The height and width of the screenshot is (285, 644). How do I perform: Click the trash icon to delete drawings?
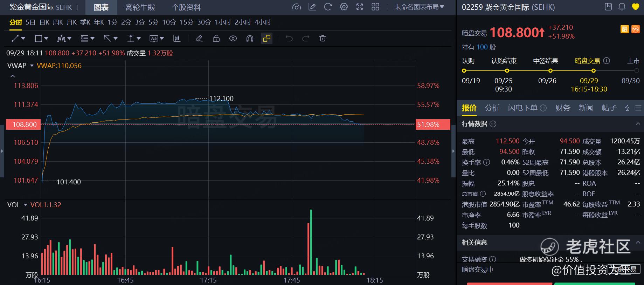[323, 39]
